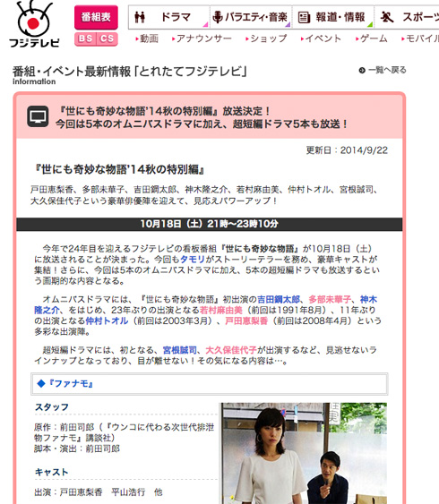Click the ファナモ drama still photo
The width and height of the screenshot is (439, 504).
[x=304, y=453]
